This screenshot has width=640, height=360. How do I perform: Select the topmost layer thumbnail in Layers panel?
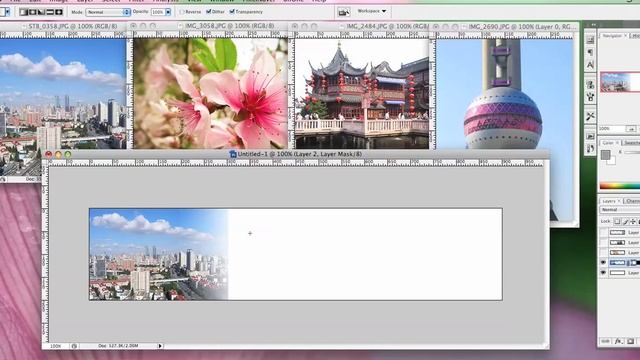(617, 232)
